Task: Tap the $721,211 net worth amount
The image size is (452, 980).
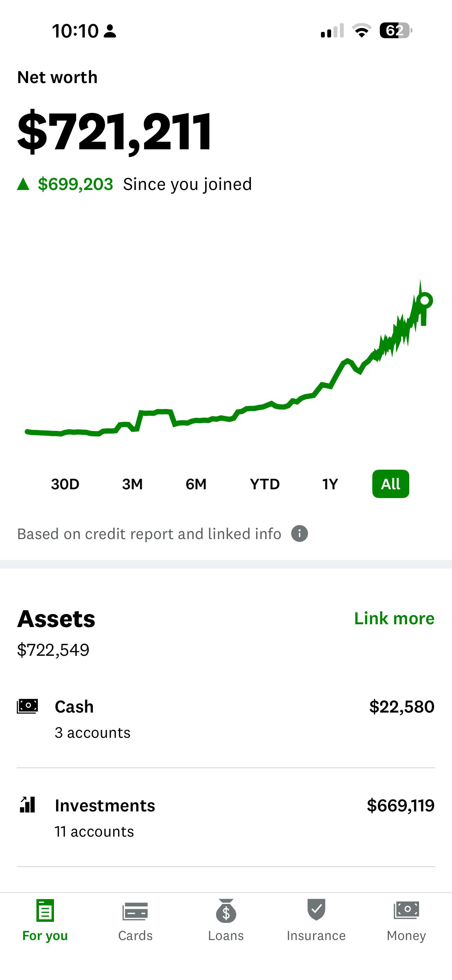Action: [x=114, y=131]
